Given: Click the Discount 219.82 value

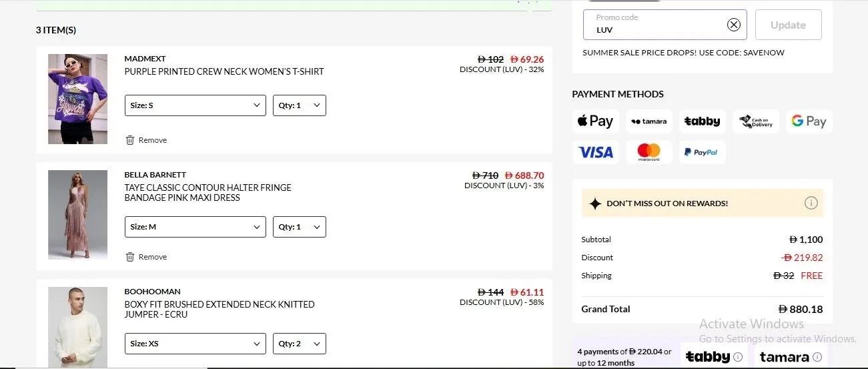Looking at the screenshot, I should point(802,258).
